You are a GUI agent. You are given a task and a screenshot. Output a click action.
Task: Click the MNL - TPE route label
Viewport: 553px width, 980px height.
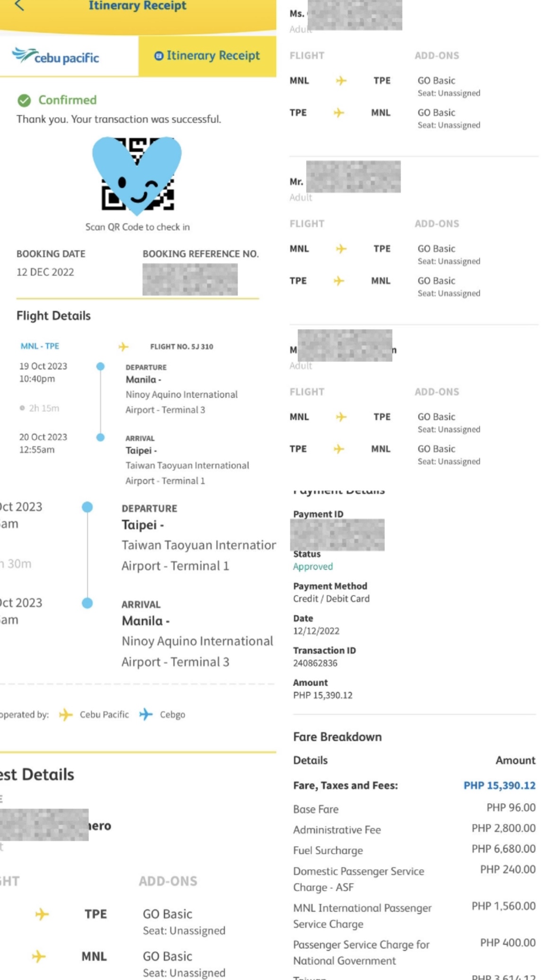pos(40,346)
